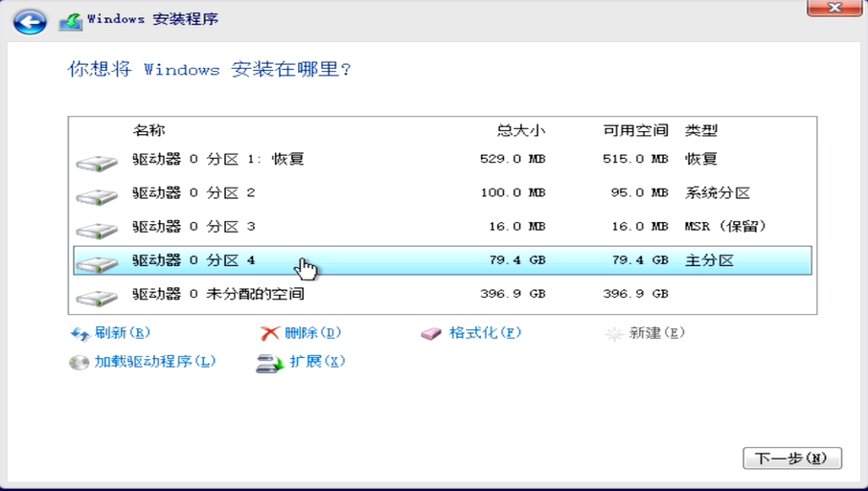Image resolution: width=868 pixels, height=491 pixels.
Task: Click the blue back arrow button
Action: click(30, 22)
